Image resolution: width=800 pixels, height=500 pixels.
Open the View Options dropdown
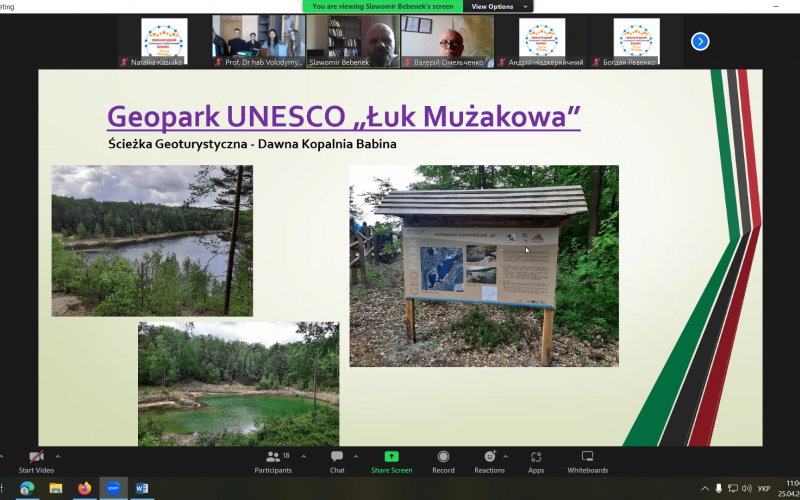tap(497, 7)
